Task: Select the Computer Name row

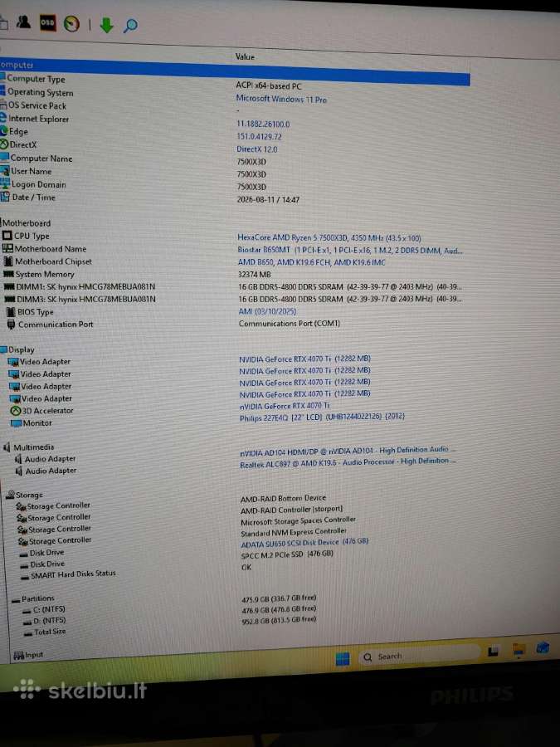Action: click(x=41, y=159)
